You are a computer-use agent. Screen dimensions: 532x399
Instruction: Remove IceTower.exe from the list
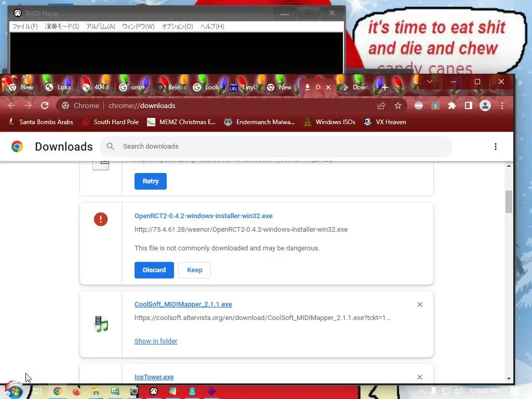420,377
